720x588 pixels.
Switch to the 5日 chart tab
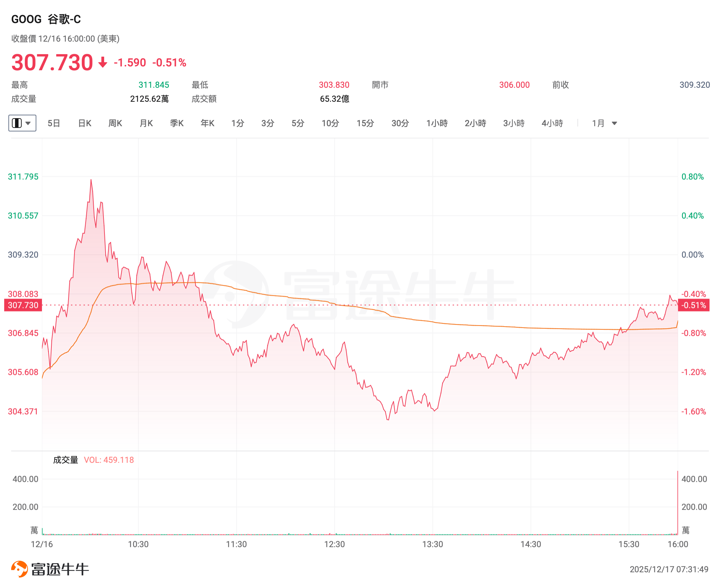point(54,123)
